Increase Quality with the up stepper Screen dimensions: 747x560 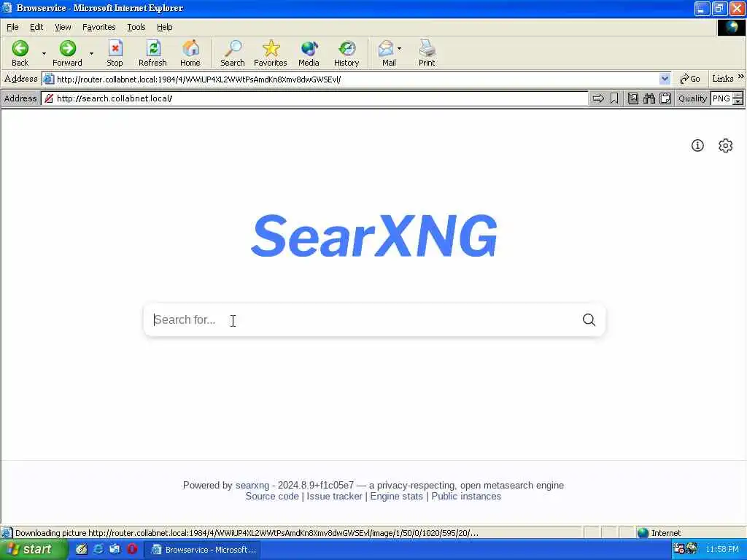(738, 96)
